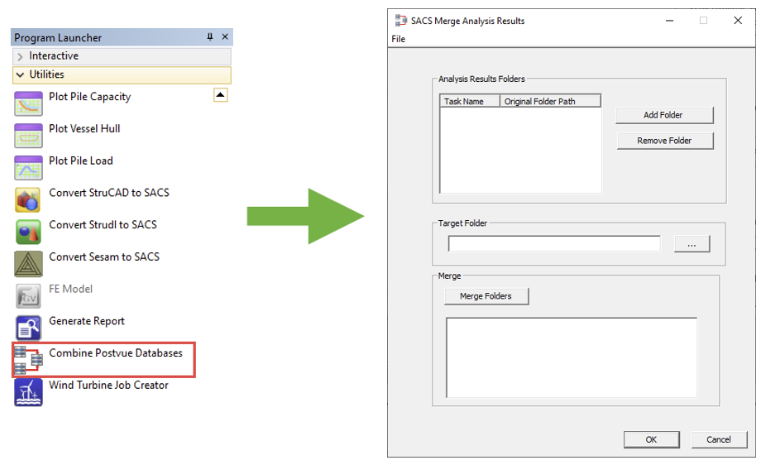Open the File menu in Merge dialog
The height and width of the screenshot is (464, 760).
pyautogui.click(x=398, y=39)
